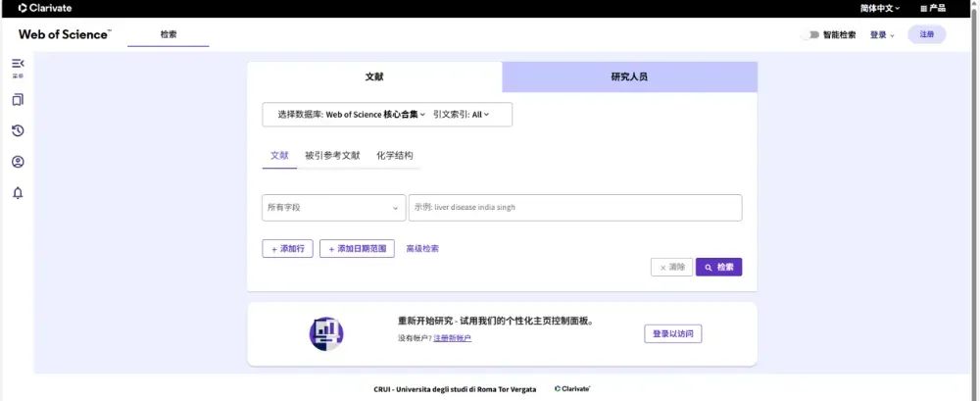Click the Web of Science logo
Screen dimensions: 980x401
[65, 34]
